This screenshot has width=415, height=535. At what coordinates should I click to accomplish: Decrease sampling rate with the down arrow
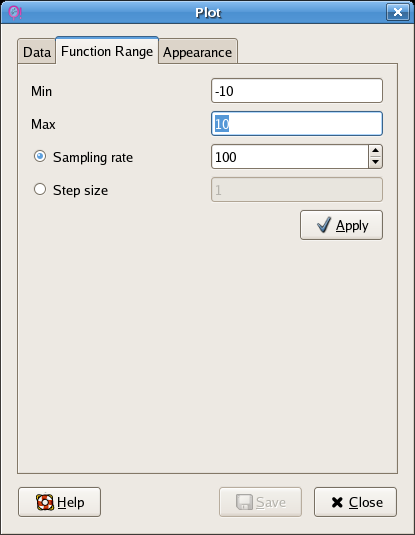[375, 162]
